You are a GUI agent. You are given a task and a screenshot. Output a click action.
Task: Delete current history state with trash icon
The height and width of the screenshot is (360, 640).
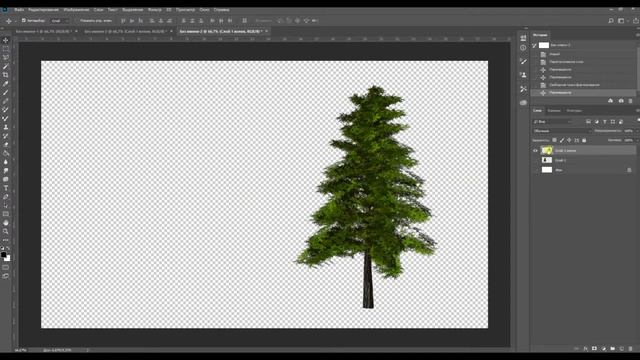point(630,101)
